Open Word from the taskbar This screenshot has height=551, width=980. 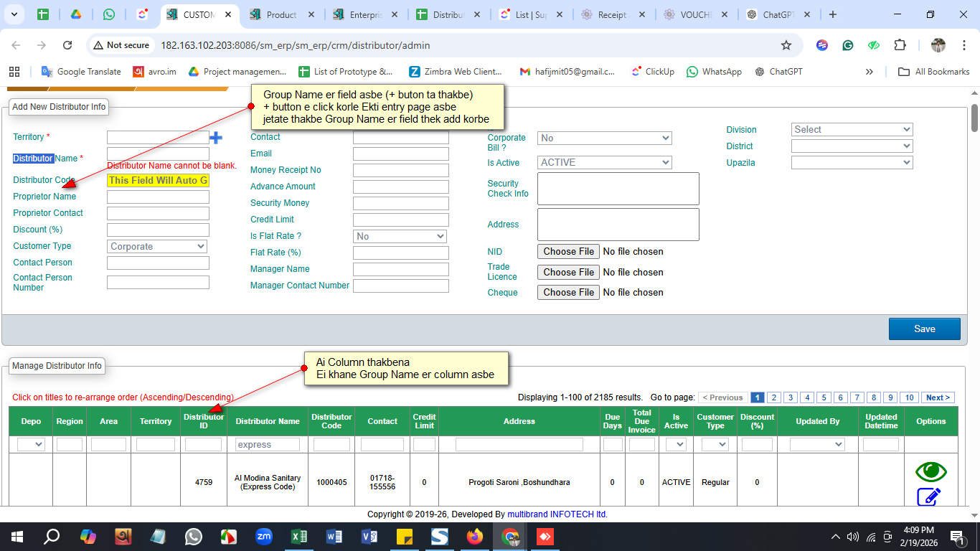pyautogui.click(x=334, y=537)
